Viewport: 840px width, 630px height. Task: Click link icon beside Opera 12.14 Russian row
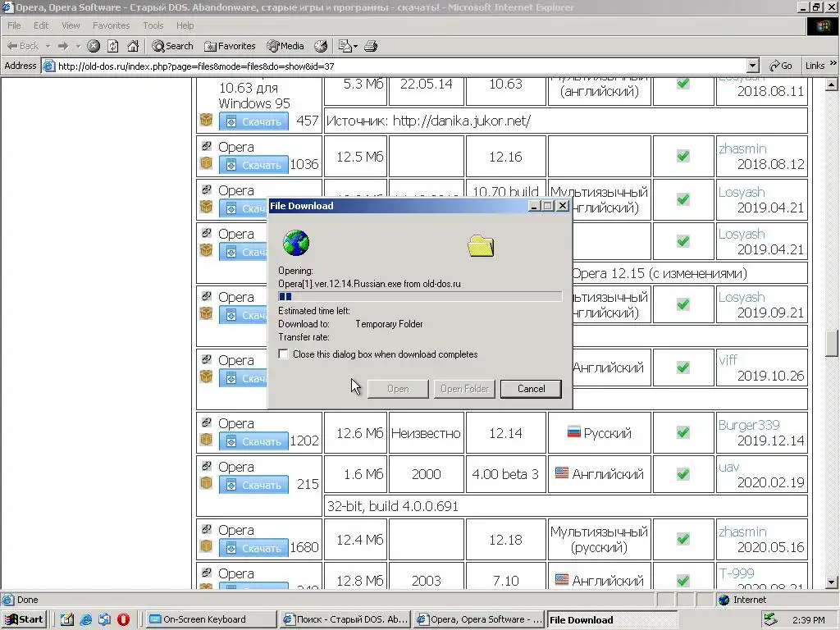pyautogui.click(x=206, y=422)
